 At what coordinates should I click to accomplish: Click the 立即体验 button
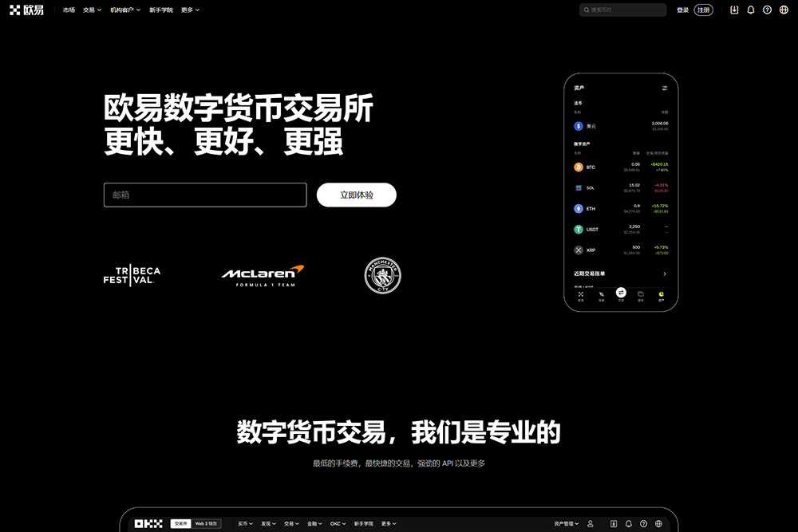click(x=357, y=195)
